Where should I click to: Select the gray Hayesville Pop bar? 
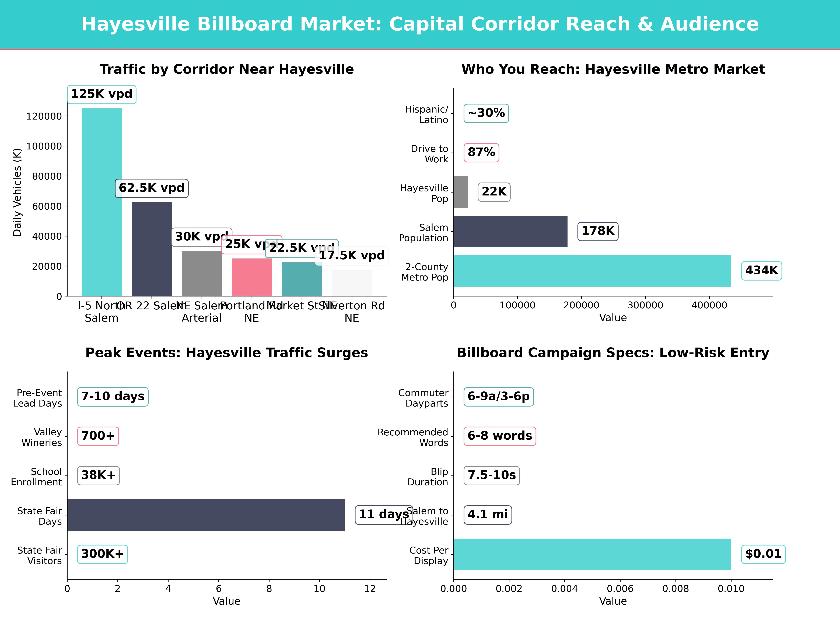tap(461, 192)
